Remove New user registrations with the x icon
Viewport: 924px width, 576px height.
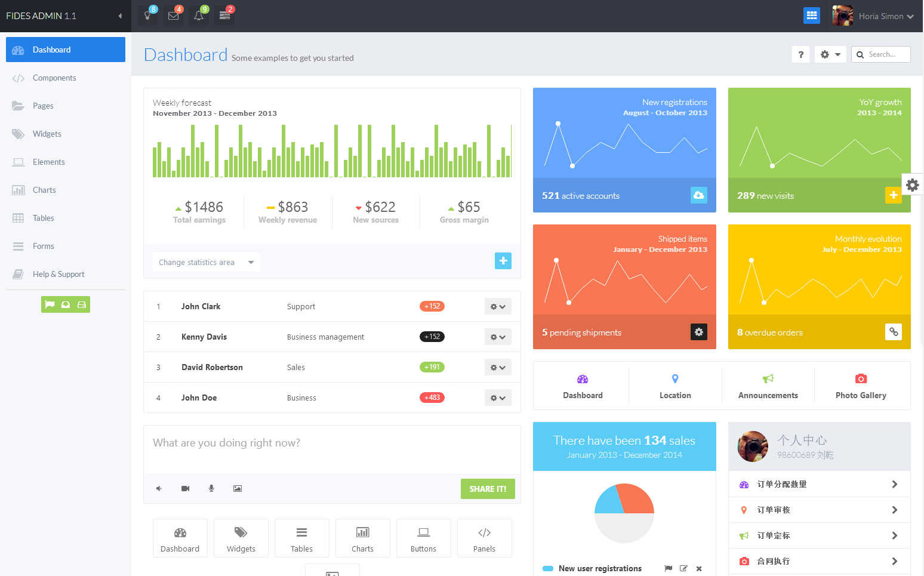[x=699, y=569]
